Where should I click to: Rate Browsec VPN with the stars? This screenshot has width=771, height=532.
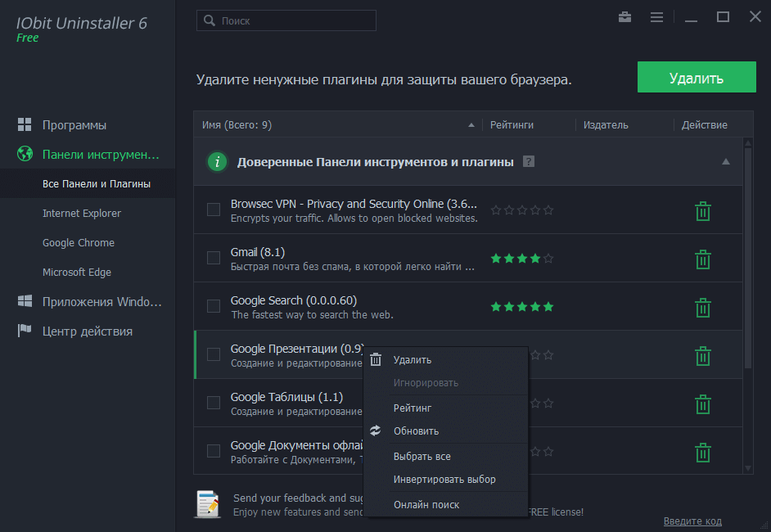point(521,210)
